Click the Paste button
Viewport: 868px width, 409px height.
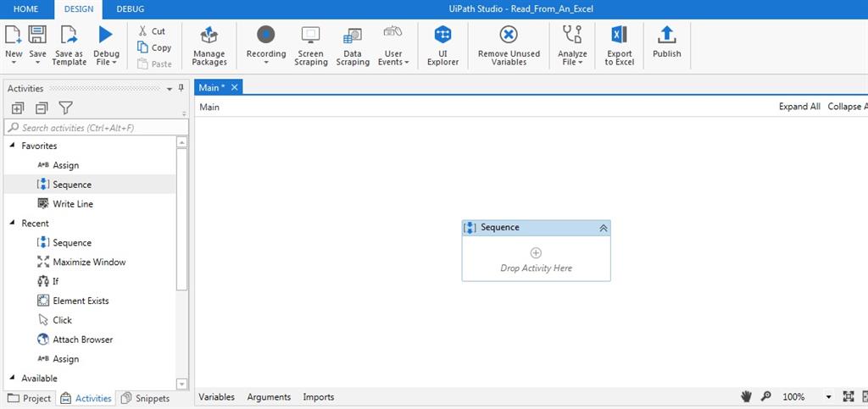point(154,64)
